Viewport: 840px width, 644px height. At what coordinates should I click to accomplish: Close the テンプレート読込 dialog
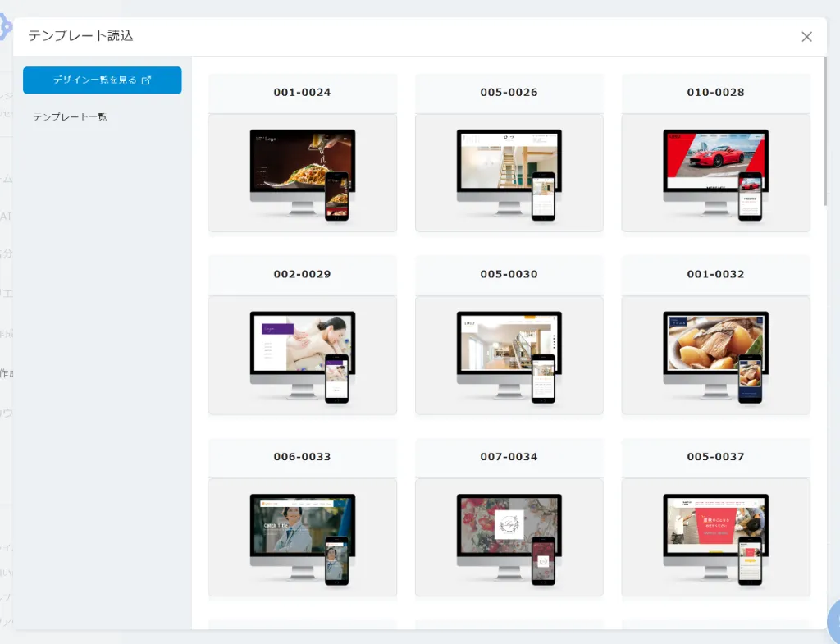pos(806,36)
